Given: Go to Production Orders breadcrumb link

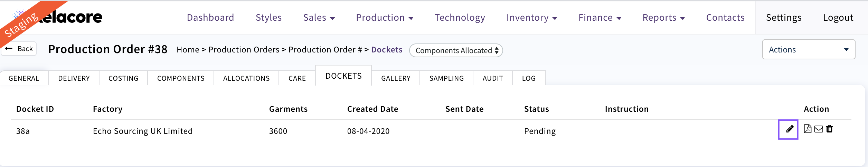Looking at the screenshot, I should (244, 50).
